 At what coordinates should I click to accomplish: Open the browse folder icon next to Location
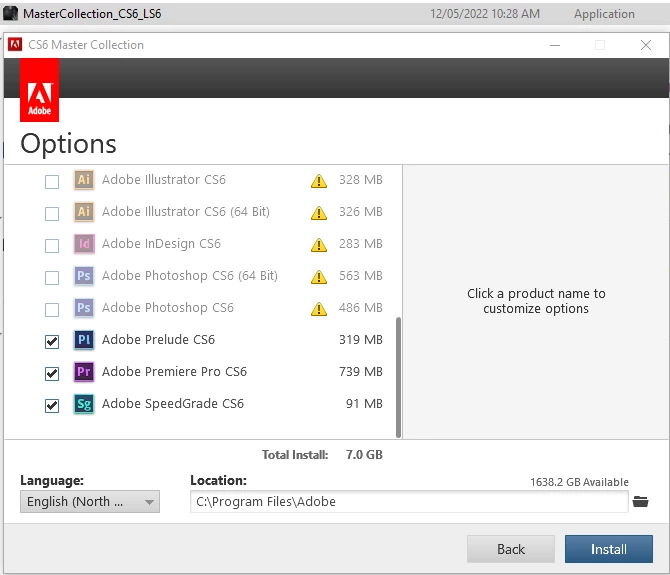click(641, 502)
